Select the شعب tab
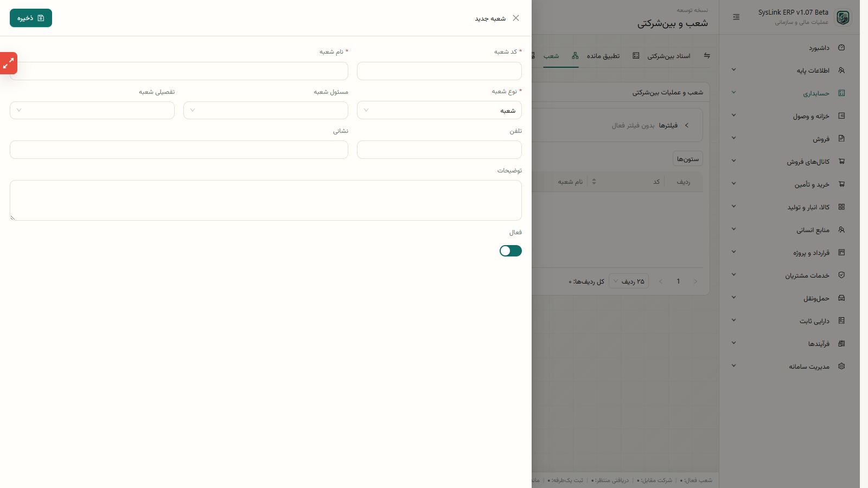This screenshot has width=868, height=488. pos(551,56)
